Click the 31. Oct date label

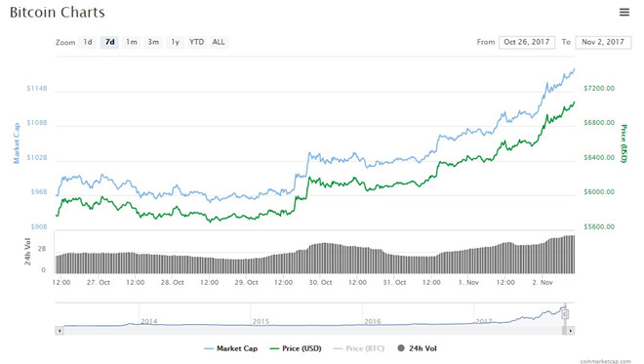tap(394, 283)
